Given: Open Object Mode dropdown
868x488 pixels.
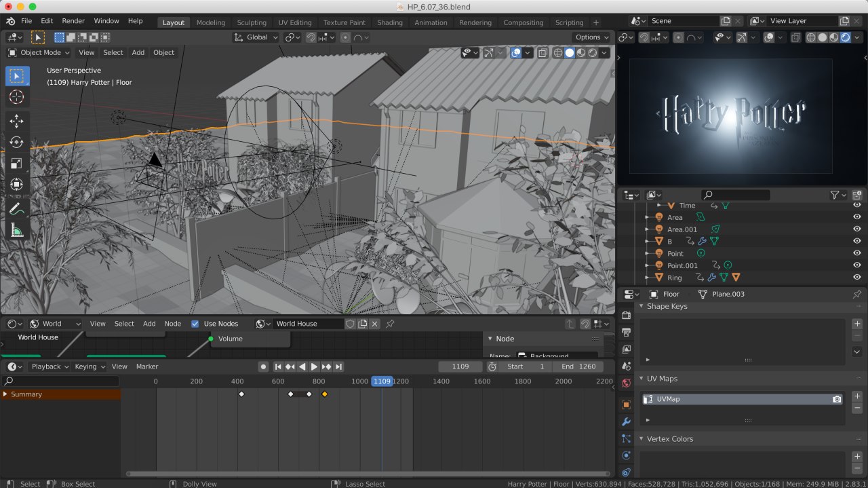Looking at the screenshot, I should pos(39,52).
